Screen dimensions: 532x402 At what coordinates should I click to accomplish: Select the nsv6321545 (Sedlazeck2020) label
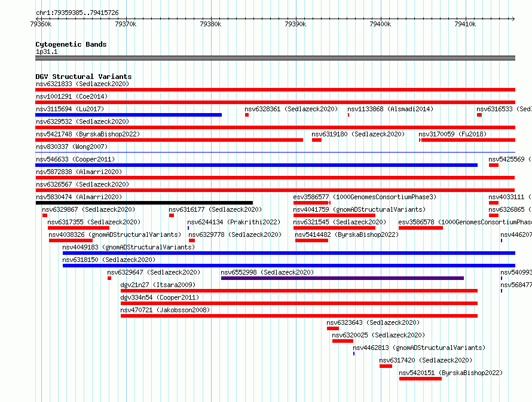coord(340,222)
